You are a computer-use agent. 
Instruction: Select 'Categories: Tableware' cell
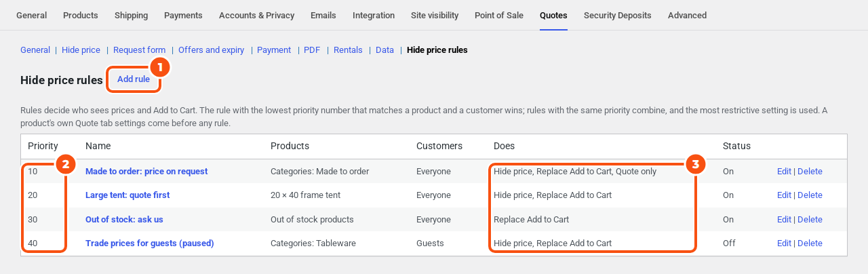point(313,243)
